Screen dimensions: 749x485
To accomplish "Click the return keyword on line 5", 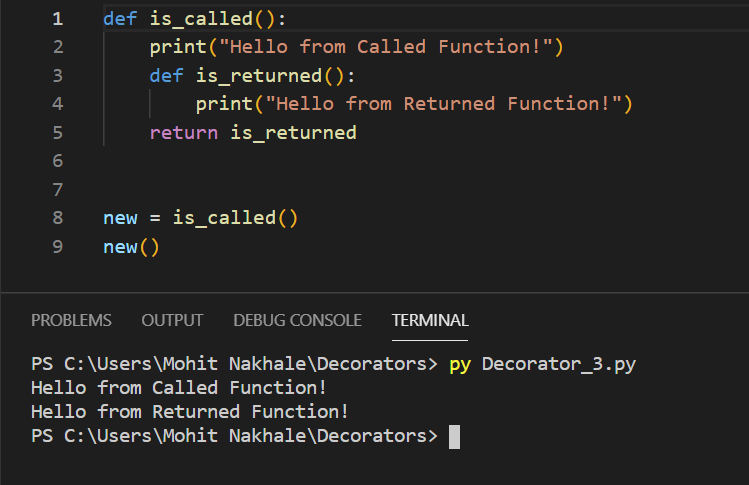I will [x=184, y=133].
